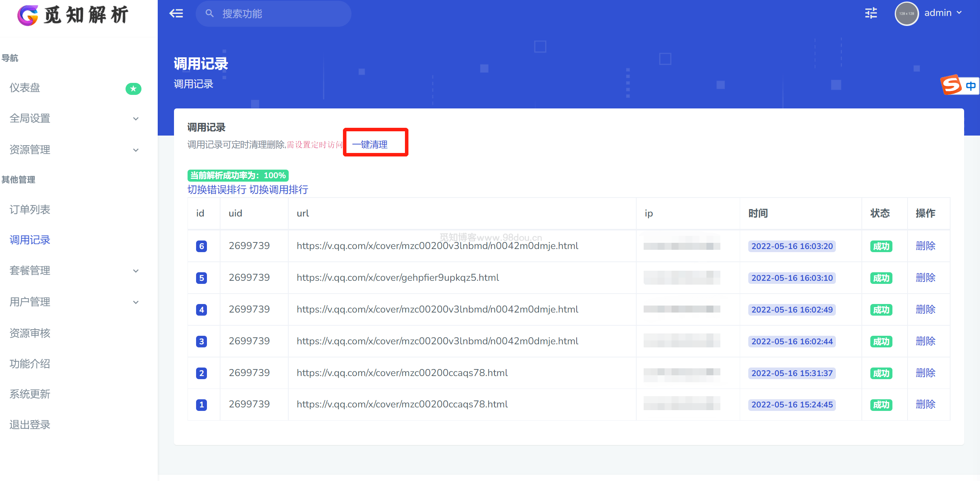Delete record with id 4
This screenshot has width=980, height=481.
(925, 309)
